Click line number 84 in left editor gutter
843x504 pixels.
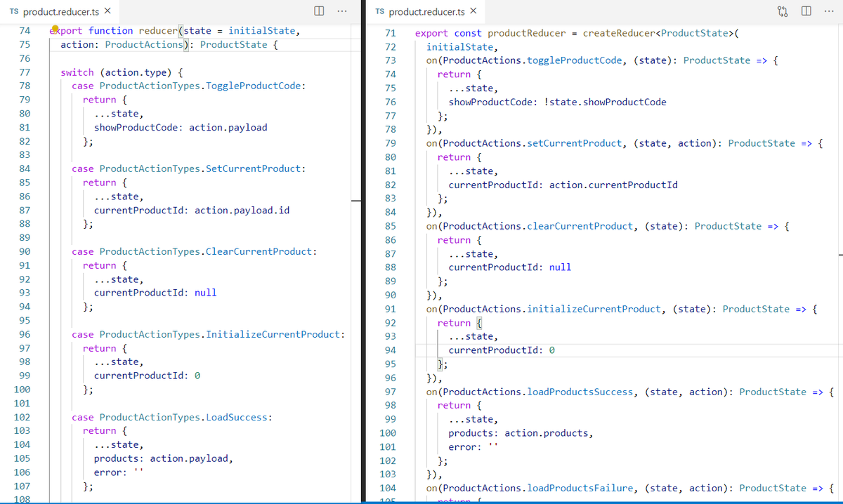pos(24,169)
